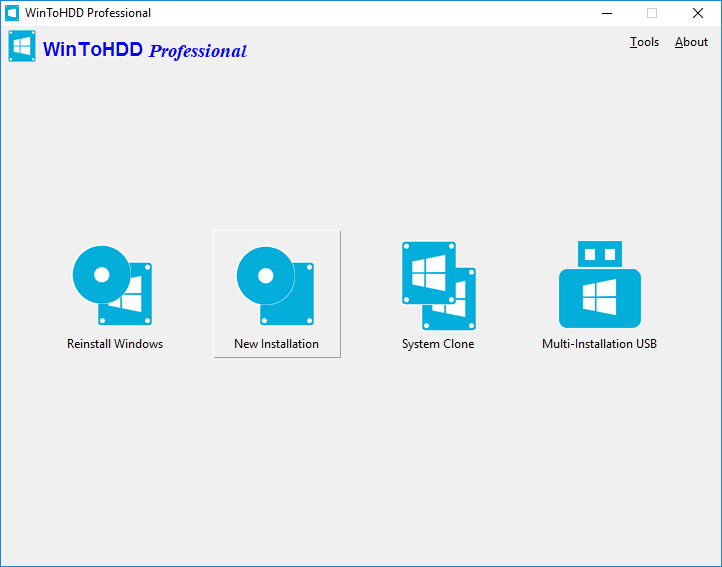Open the Tools menu
Image resolution: width=722 pixels, height=567 pixels.
click(644, 42)
